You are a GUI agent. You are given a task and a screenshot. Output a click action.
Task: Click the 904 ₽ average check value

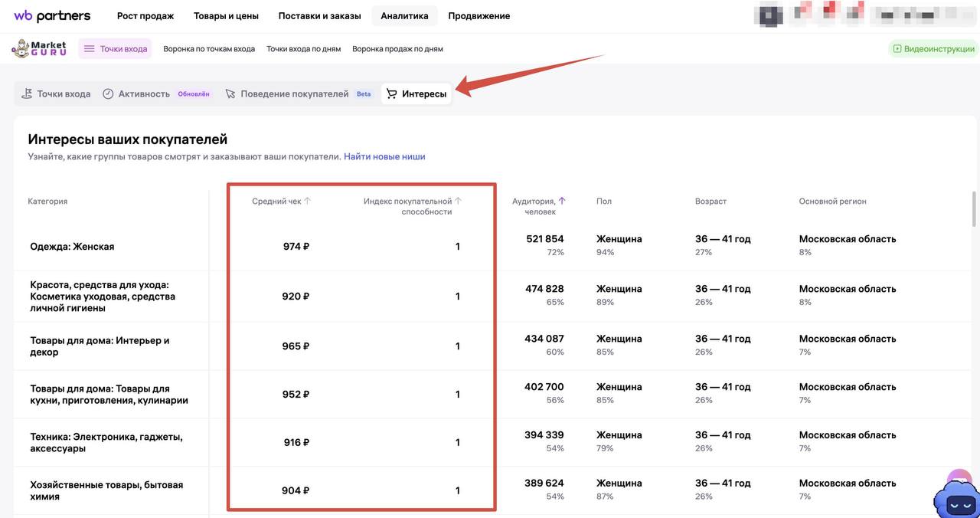296,491
